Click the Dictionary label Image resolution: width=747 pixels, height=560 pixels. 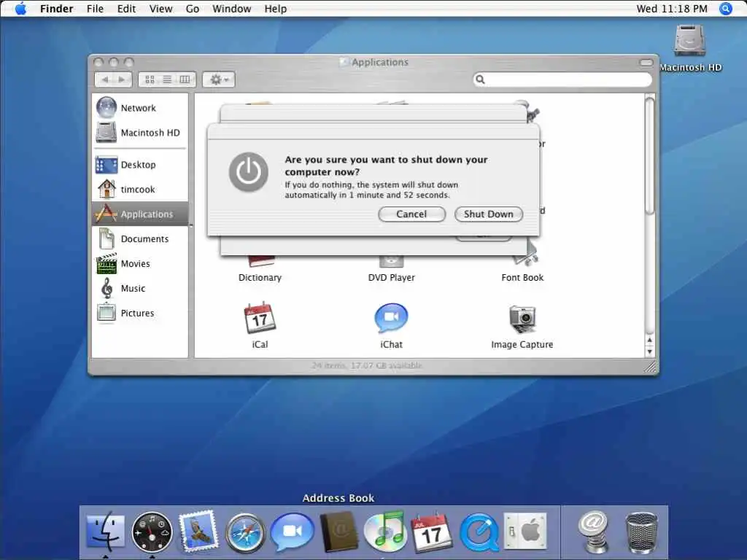pyautogui.click(x=260, y=278)
